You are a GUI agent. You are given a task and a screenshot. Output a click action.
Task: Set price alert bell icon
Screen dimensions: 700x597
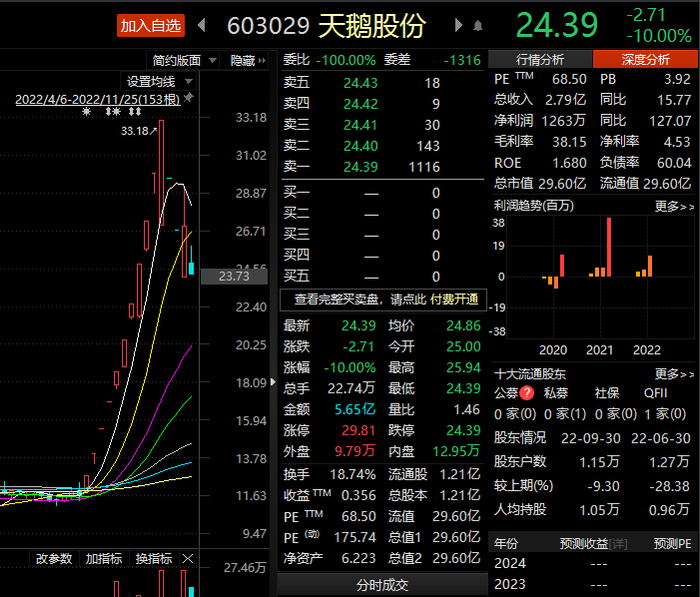pos(478,26)
